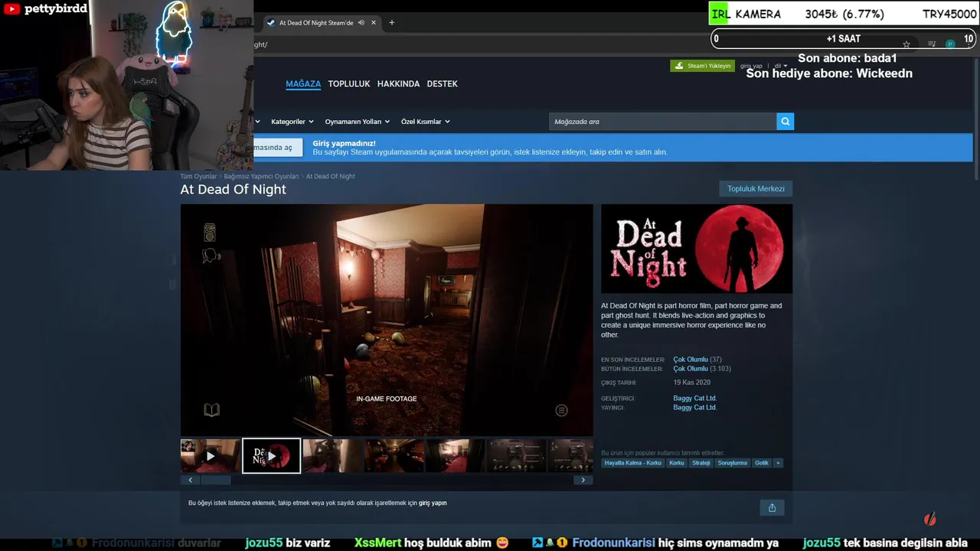The height and width of the screenshot is (551, 980).
Task: Click the browser address bar URL
Action: (260, 44)
